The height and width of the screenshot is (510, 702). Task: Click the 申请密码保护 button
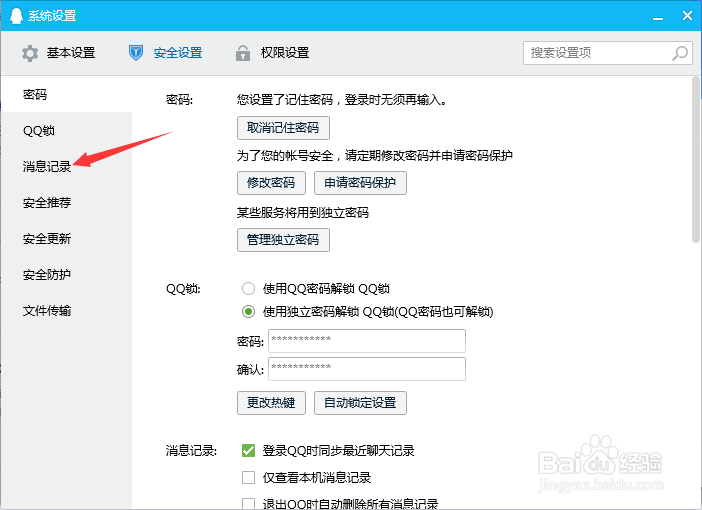[360, 183]
